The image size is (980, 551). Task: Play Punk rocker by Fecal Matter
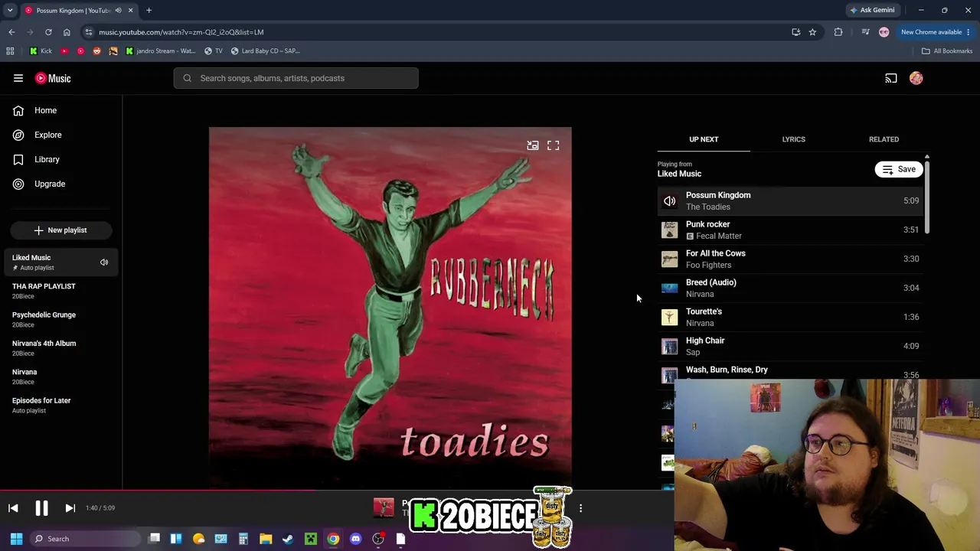[791, 230]
